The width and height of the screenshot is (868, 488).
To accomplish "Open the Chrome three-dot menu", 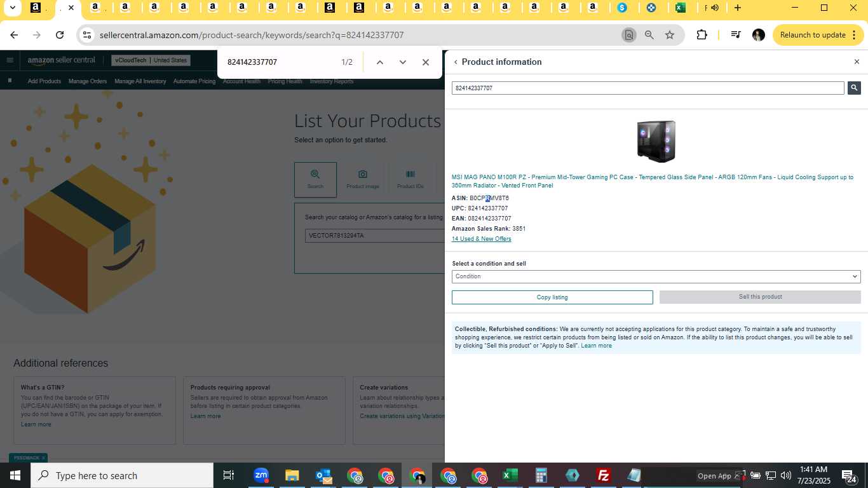I will [855, 35].
